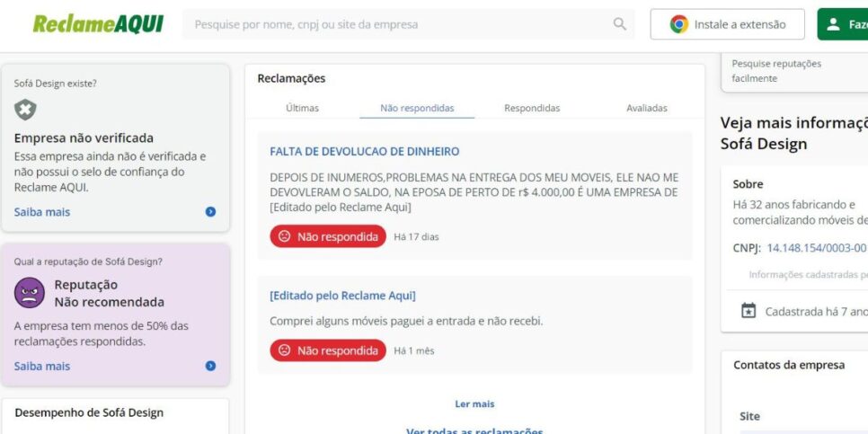Click the complaint text starting 'DEPOIS DE INUMEROS,PROBLEMAS'

coord(474,192)
